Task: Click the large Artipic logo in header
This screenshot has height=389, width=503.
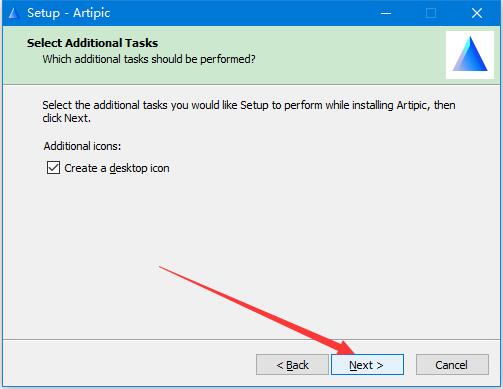Action: pos(470,55)
